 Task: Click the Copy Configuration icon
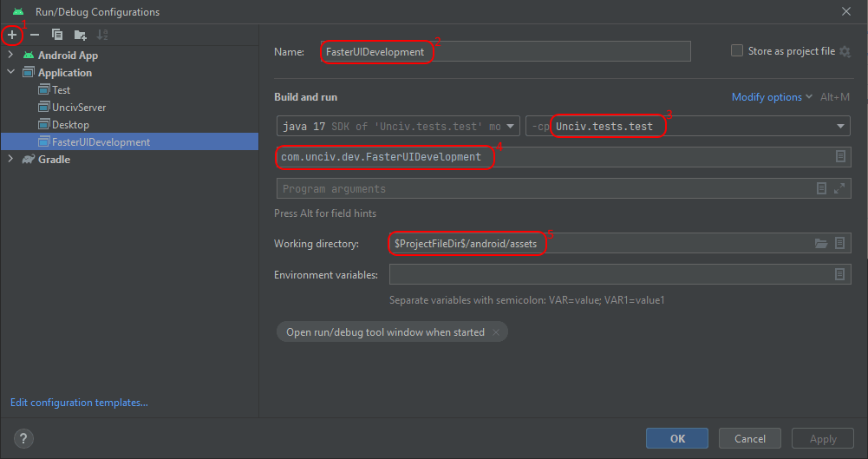(x=57, y=35)
